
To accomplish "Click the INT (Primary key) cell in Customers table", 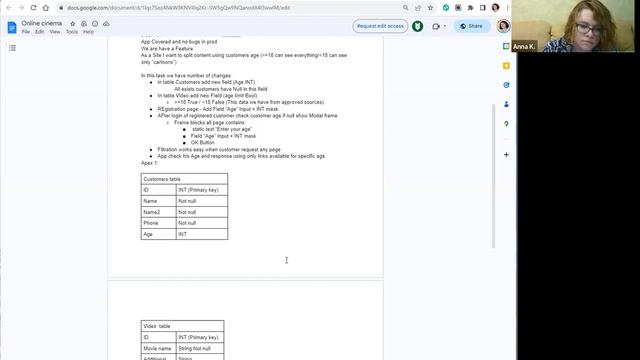I will [202, 190].
